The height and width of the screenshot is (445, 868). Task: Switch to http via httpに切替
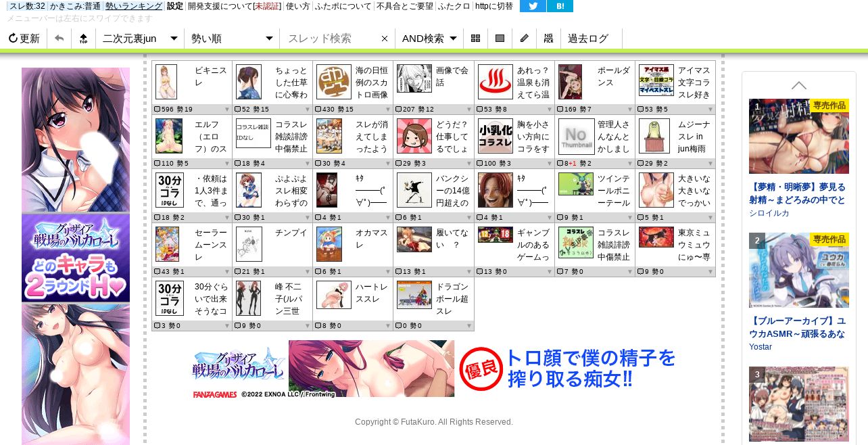[x=494, y=6]
